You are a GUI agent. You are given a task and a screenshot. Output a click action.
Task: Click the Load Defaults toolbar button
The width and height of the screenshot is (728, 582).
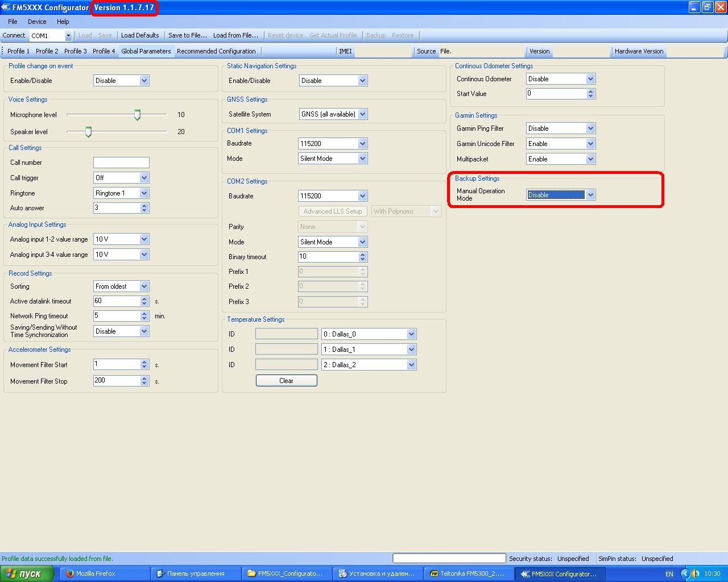pyautogui.click(x=140, y=35)
